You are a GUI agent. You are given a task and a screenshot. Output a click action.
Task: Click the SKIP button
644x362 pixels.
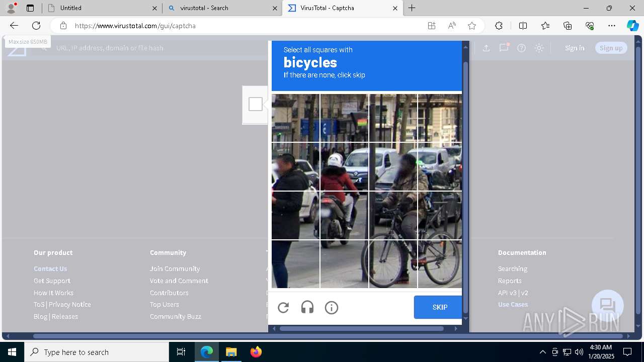pyautogui.click(x=438, y=307)
